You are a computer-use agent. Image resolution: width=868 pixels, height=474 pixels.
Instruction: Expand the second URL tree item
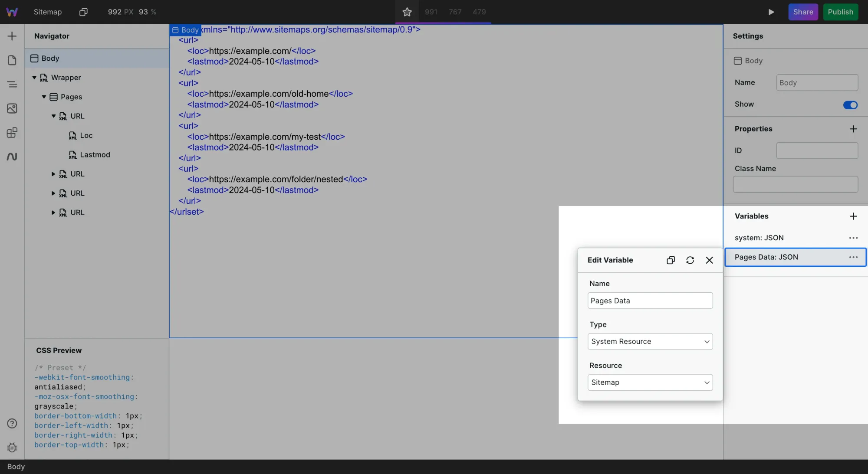pyautogui.click(x=53, y=174)
